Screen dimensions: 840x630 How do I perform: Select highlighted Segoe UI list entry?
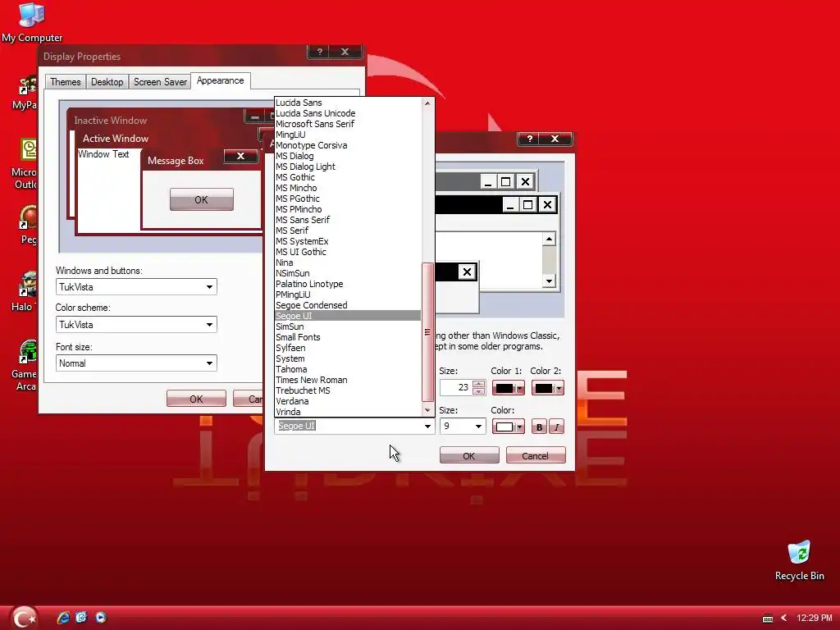[x=348, y=316]
